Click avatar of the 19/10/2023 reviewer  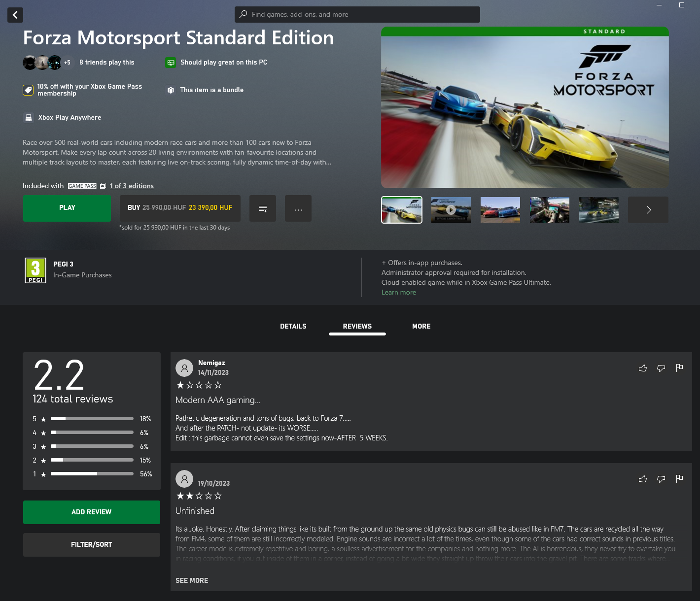point(184,479)
